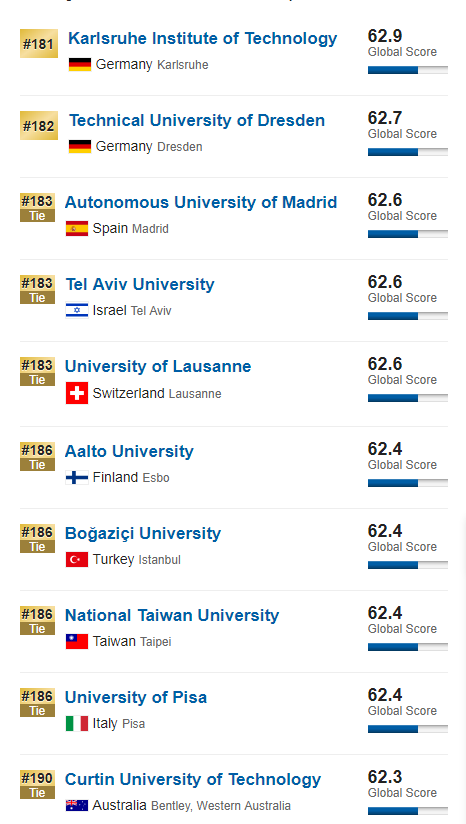Open Technical University of Dresden page
466x824 pixels.
(197, 120)
